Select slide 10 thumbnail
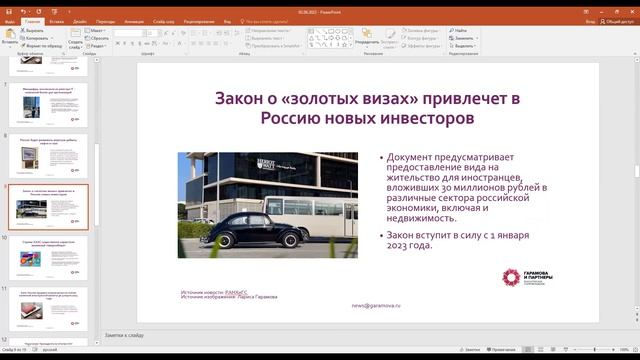Viewport: 640px width, 360px height. click(48, 258)
